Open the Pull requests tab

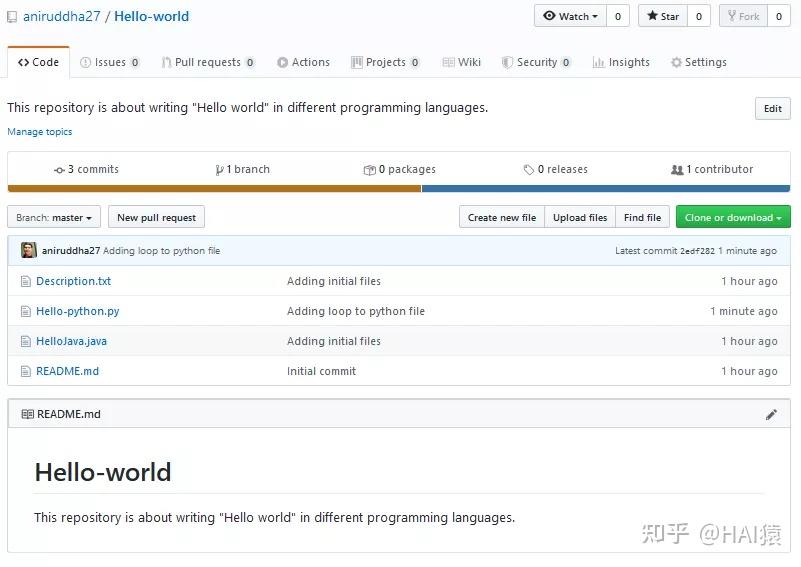208,62
